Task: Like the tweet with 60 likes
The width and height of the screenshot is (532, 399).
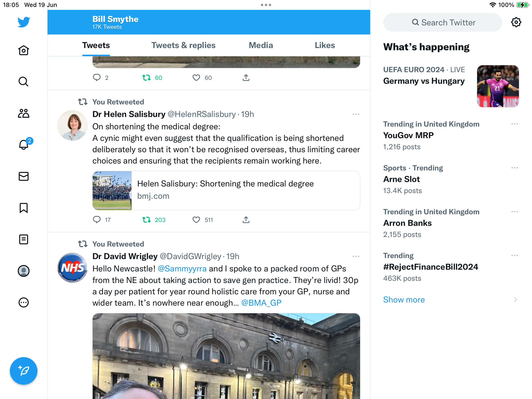Action: pyautogui.click(x=196, y=78)
